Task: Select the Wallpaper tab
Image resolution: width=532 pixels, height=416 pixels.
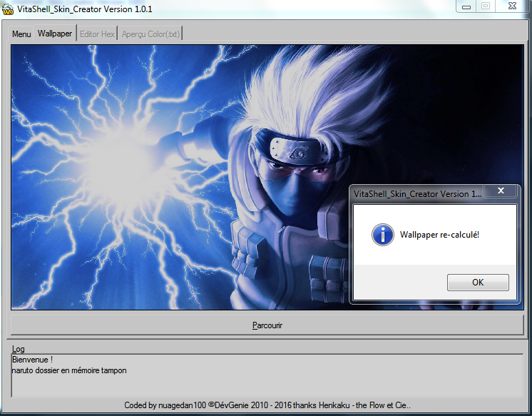Action: pyautogui.click(x=55, y=34)
